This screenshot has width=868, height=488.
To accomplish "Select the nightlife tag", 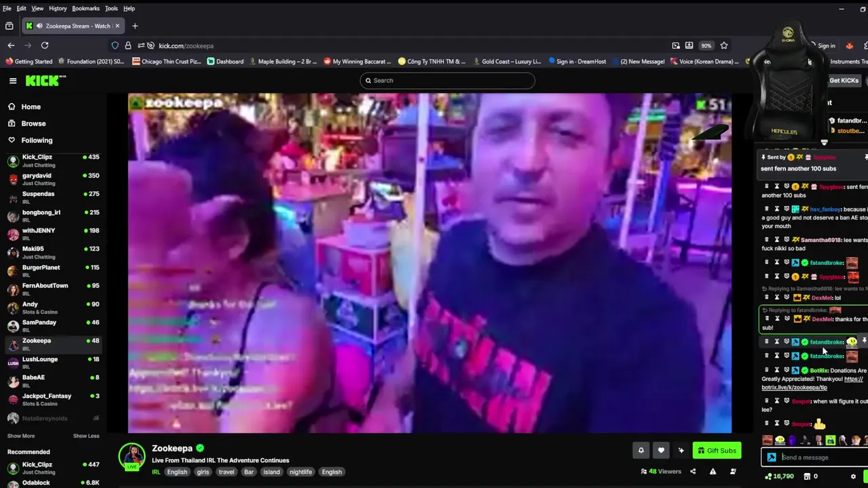I will pyautogui.click(x=300, y=472).
